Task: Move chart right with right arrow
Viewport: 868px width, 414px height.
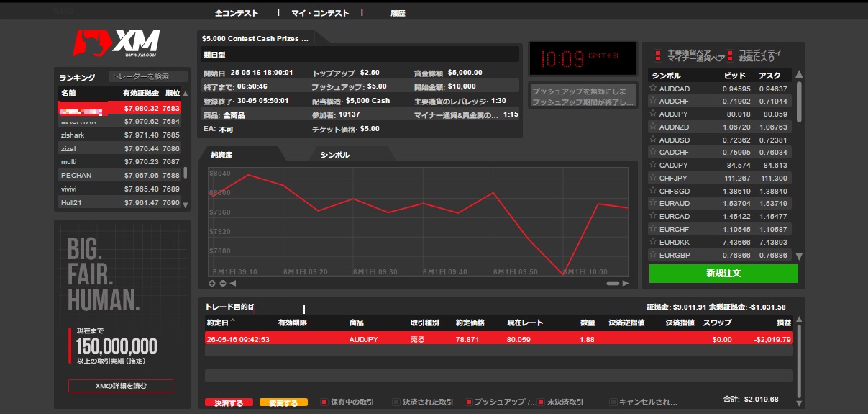Action: (x=626, y=283)
